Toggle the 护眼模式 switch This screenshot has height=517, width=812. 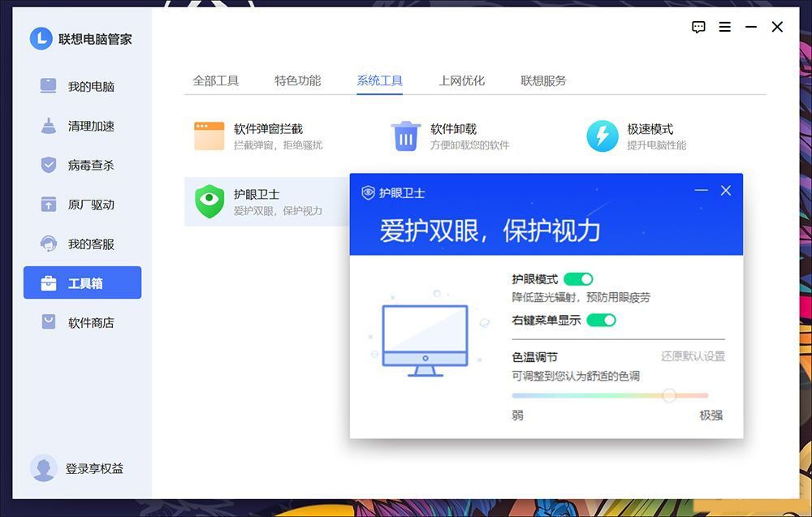[578, 279]
